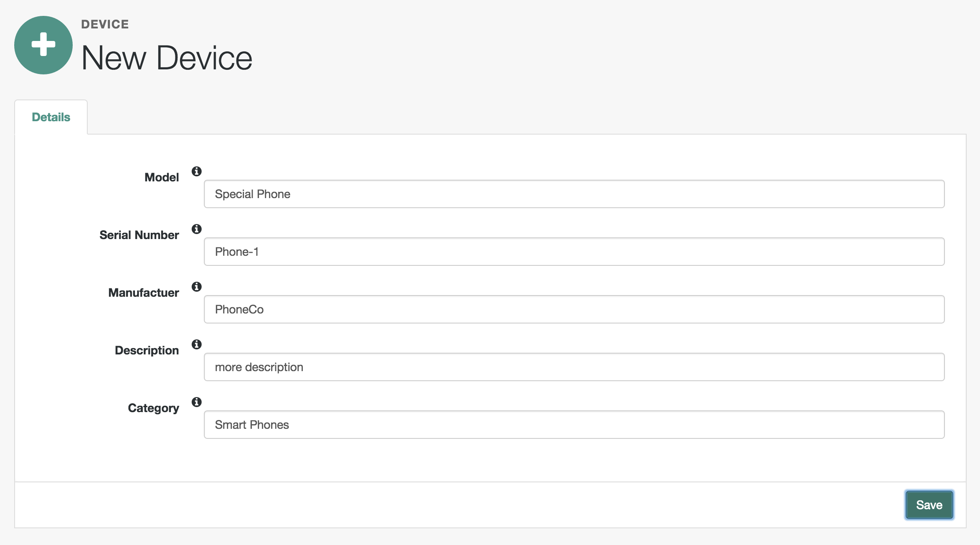Click the green plus New Device icon
Screen dimensions: 980x545
pyautogui.click(x=43, y=45)
